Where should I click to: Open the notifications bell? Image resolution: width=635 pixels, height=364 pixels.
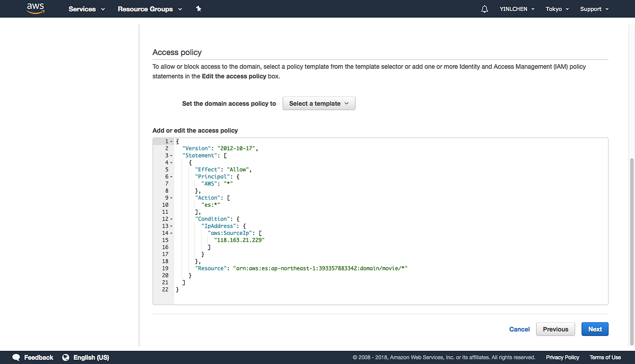[484, 8]
